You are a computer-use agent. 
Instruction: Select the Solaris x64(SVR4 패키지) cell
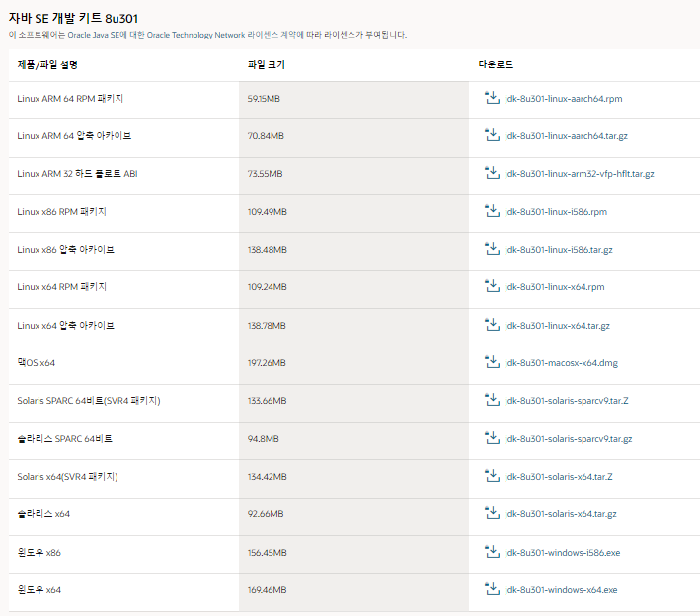(x=123, y=479)
